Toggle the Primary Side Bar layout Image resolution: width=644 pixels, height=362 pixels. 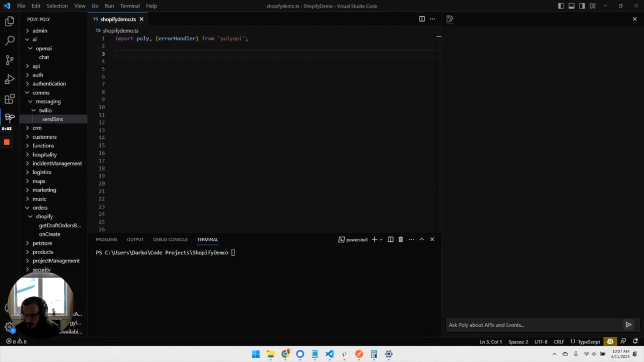click(561, 6)
